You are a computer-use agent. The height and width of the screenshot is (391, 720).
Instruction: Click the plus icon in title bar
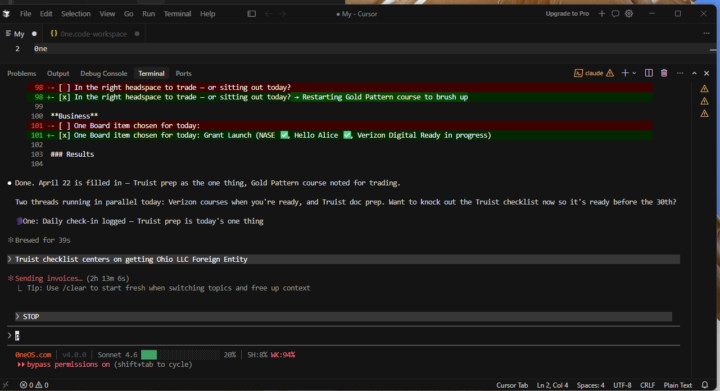(602, 14)
